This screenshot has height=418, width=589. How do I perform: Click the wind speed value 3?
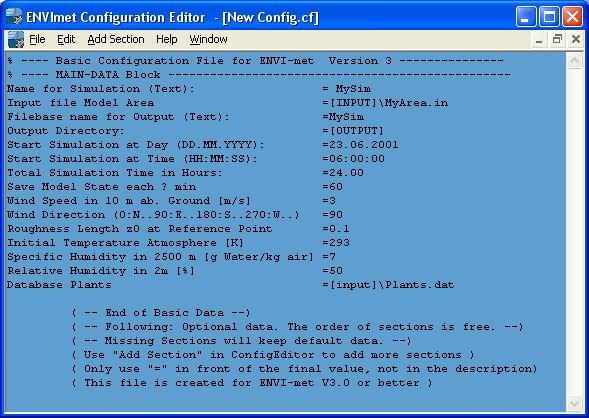tap(332, 201)
